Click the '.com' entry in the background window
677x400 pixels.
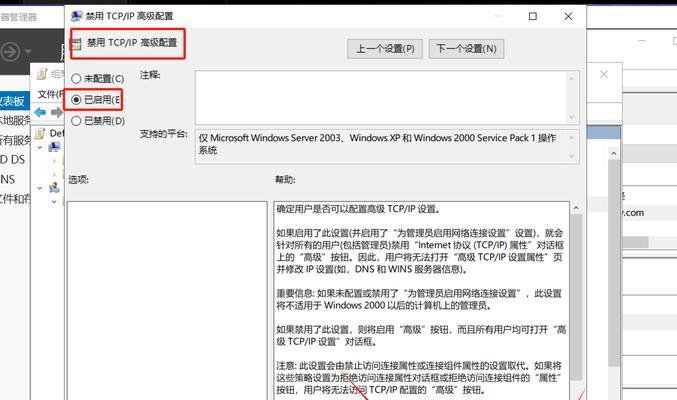click(633, 213)
